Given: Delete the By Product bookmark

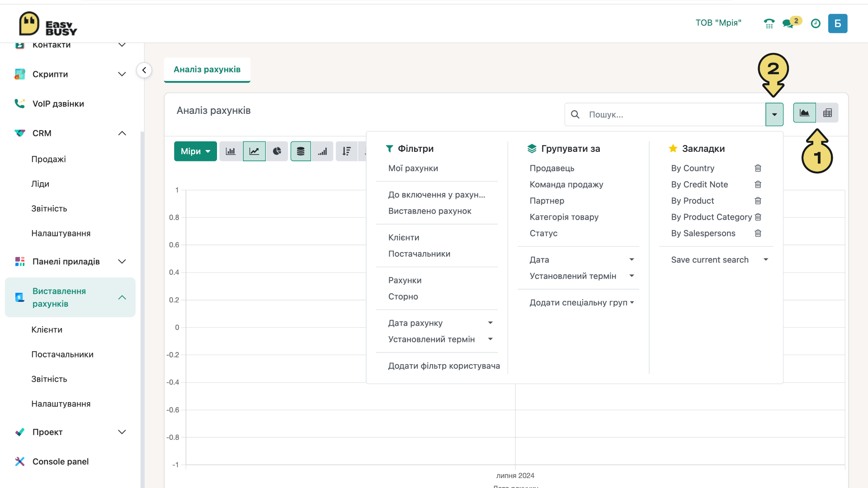Looking at the screenshot, I should [x=758, y=201].
